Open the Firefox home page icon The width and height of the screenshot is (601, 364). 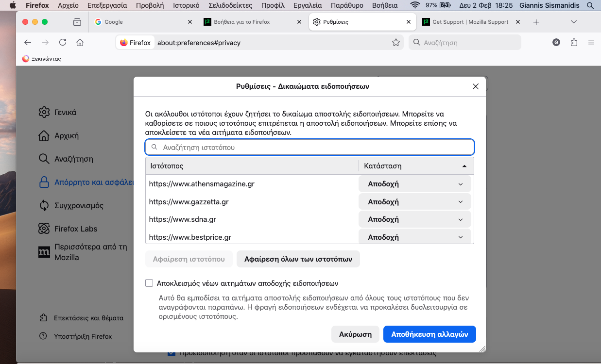click(x=80, y=43)
